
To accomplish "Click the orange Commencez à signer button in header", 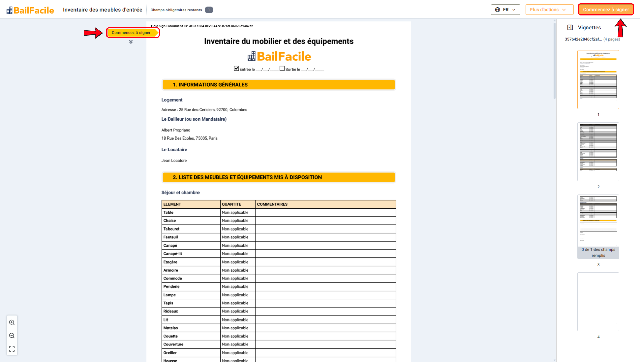I will [606, 10].
